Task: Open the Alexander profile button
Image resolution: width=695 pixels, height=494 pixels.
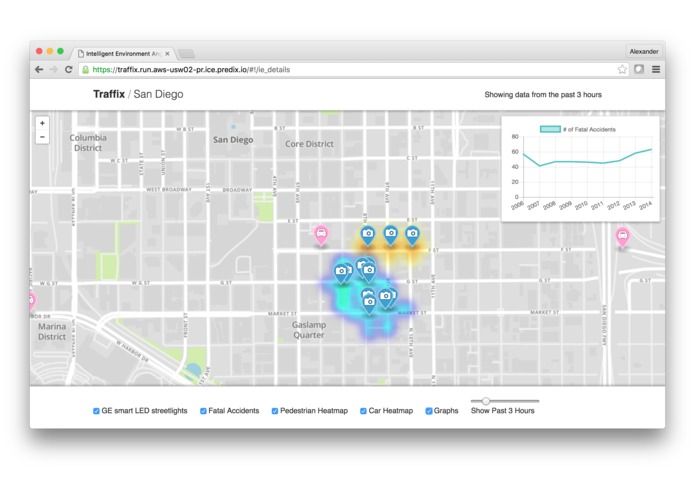Action: (x=644, y=51)
